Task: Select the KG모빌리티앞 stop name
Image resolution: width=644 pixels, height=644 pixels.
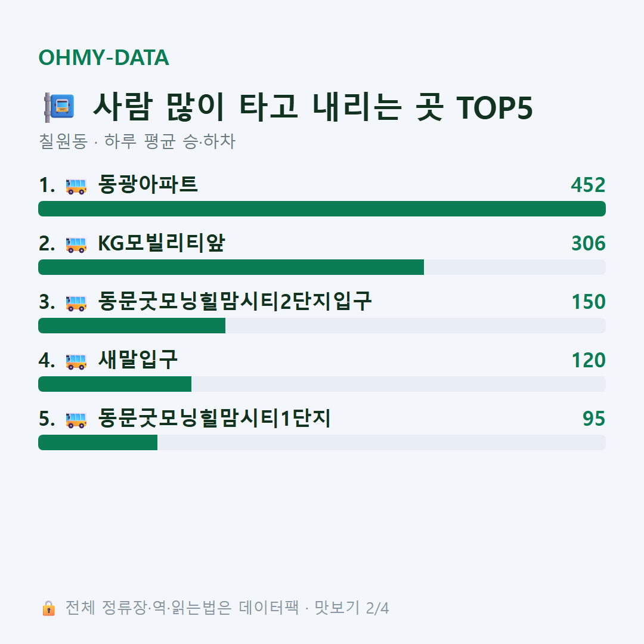Action: [x=162, y=243]
